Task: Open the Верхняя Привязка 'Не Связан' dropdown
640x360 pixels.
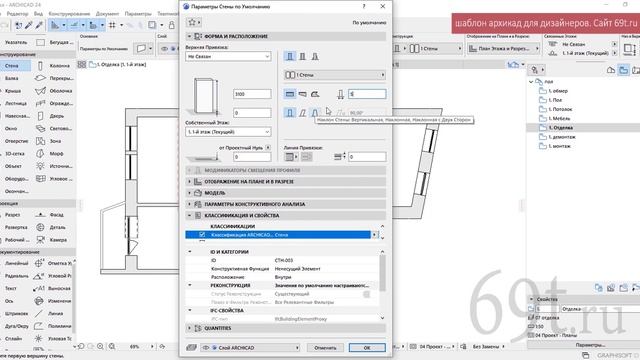Action: tap(228, 56)
